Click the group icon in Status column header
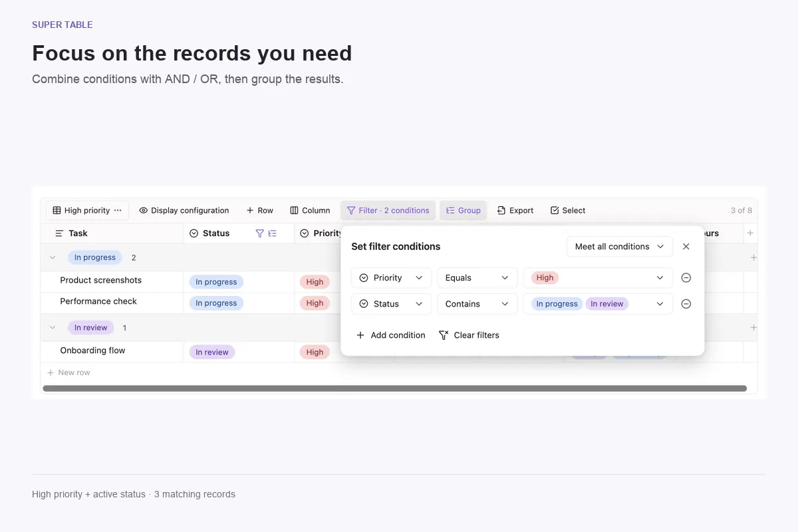The image size is (798, 532). 273,233
